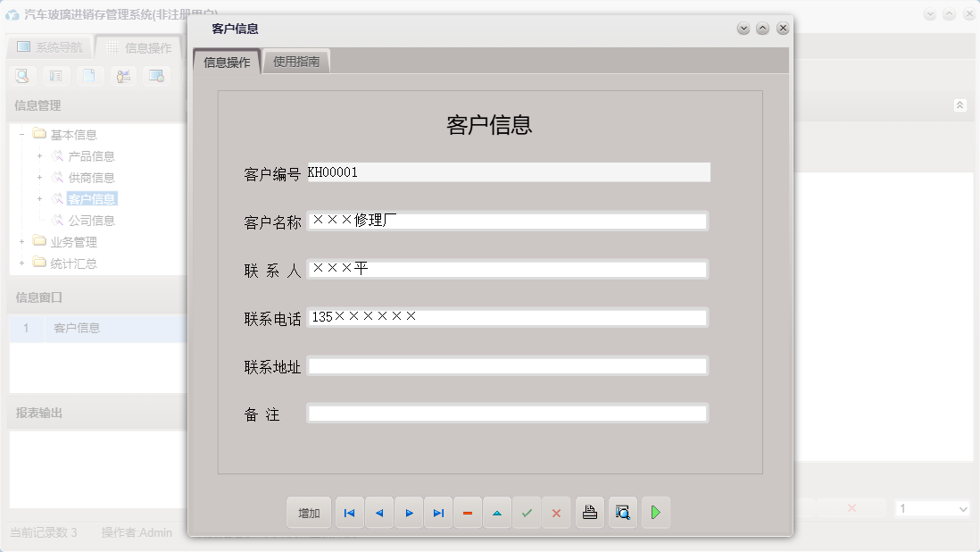Click the display settings toolbar icon
The width and height of the screenshot is (980, 552).
coord(158,76)
